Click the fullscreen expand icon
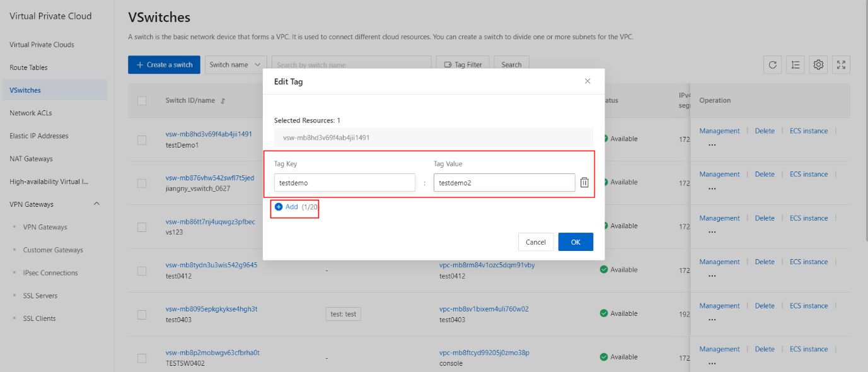Screen dimensions: 868x372 tap(842, 65)
